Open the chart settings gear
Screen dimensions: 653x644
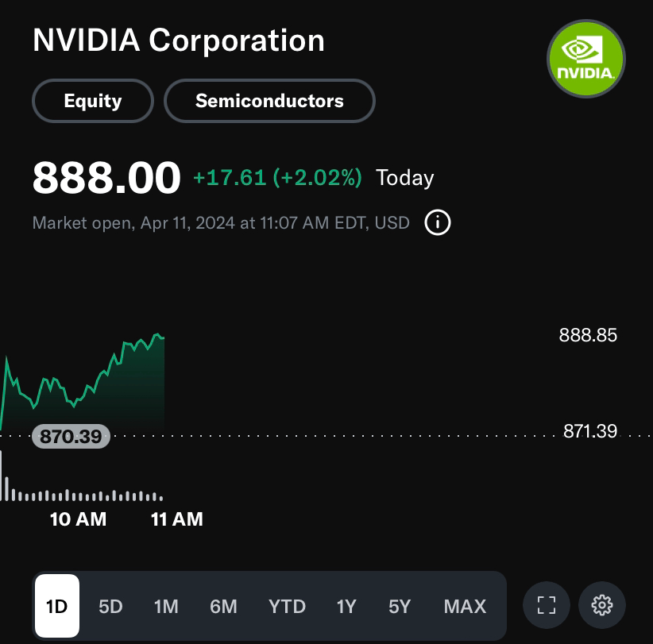coord(602,606)
